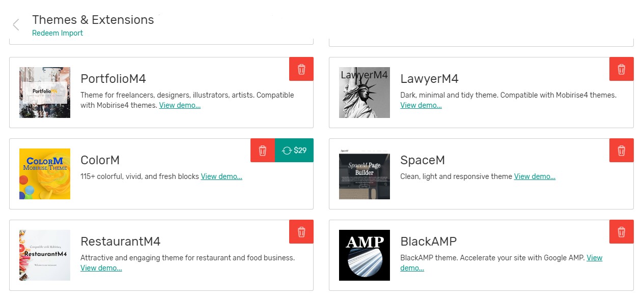This screenshot has height=300, width=644.
Task: Delete the ColorM theme
Action: click(262, 150)
